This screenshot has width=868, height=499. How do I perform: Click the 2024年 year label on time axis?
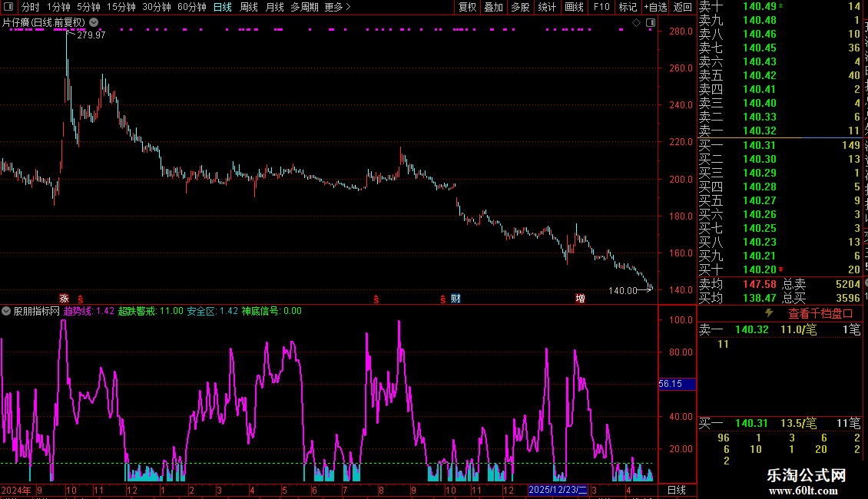(x=16, y=490)
